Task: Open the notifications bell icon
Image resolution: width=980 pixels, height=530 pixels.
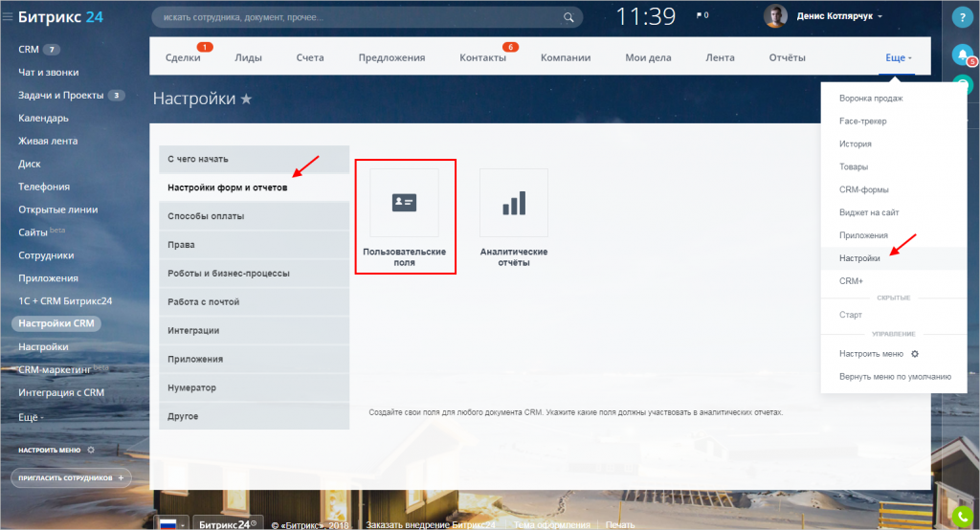Action: point(962,55)
